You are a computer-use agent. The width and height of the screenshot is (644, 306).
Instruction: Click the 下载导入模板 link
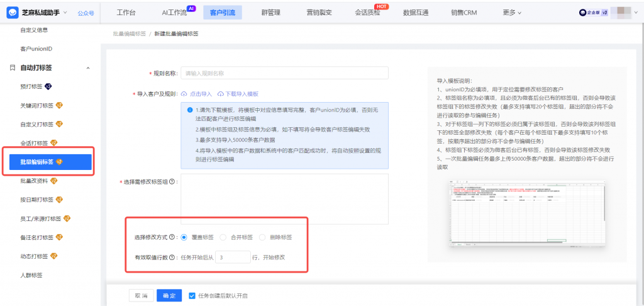pyautogui.click(x=238, y=94)
